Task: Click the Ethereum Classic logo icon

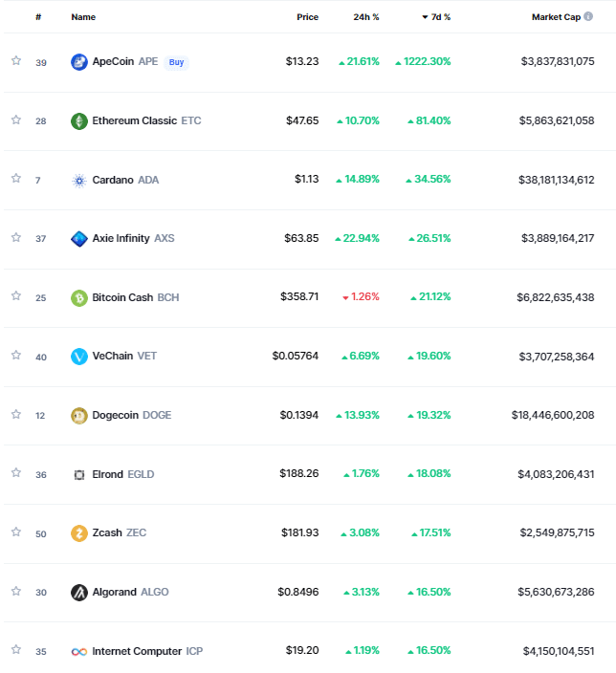Action: 79,121
